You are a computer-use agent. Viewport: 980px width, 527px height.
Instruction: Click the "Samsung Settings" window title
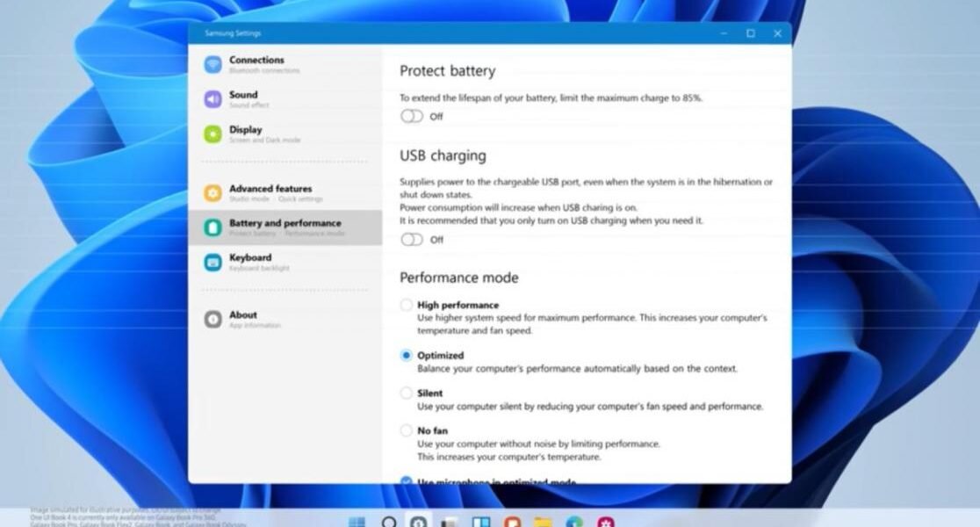coord(233,33)
